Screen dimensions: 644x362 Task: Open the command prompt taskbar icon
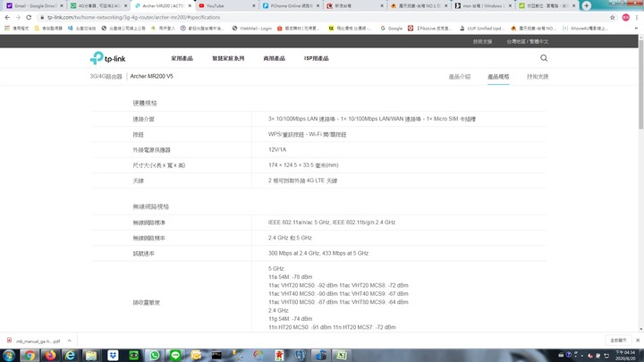(x=216, y=355)
